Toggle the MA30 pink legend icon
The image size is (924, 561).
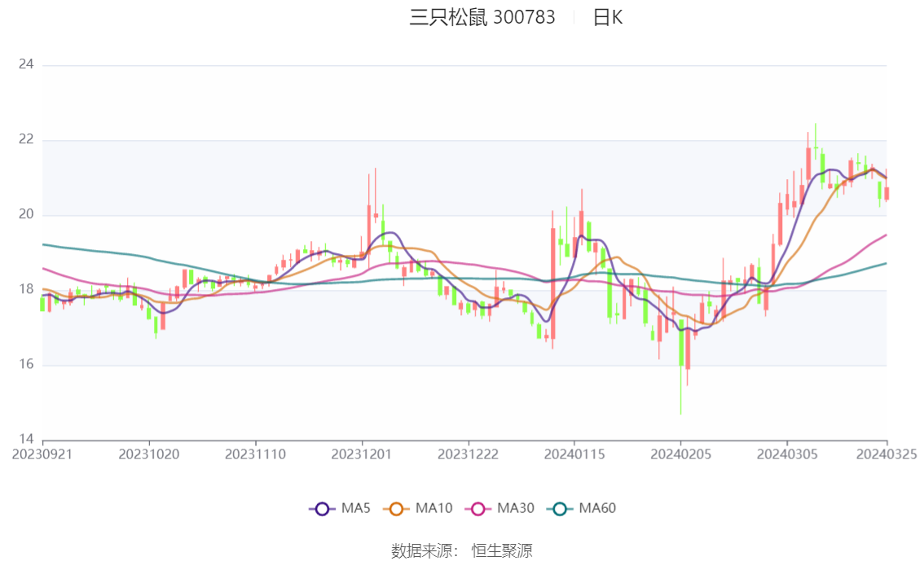pos(478,509)
